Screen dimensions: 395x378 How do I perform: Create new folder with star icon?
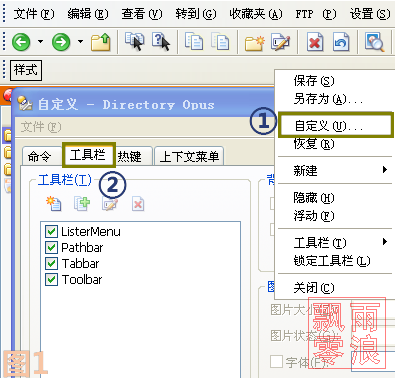point(255,42)
